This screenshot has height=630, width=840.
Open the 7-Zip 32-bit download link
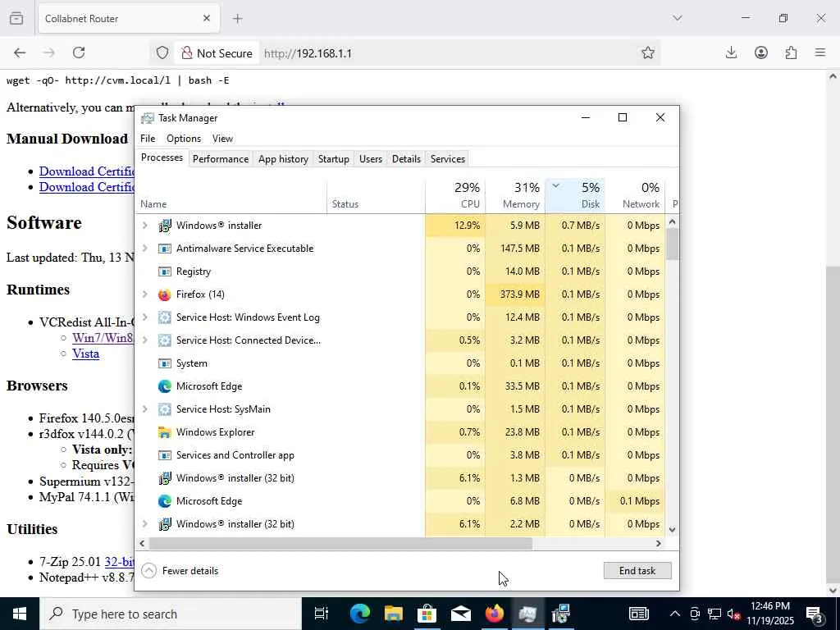click(x=119, y=562)
